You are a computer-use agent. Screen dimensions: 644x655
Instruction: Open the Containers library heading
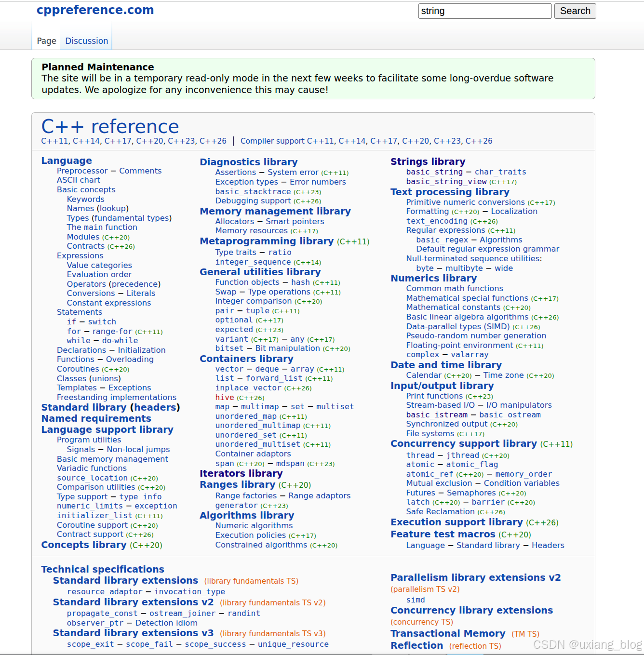click(x=247, y=359)
